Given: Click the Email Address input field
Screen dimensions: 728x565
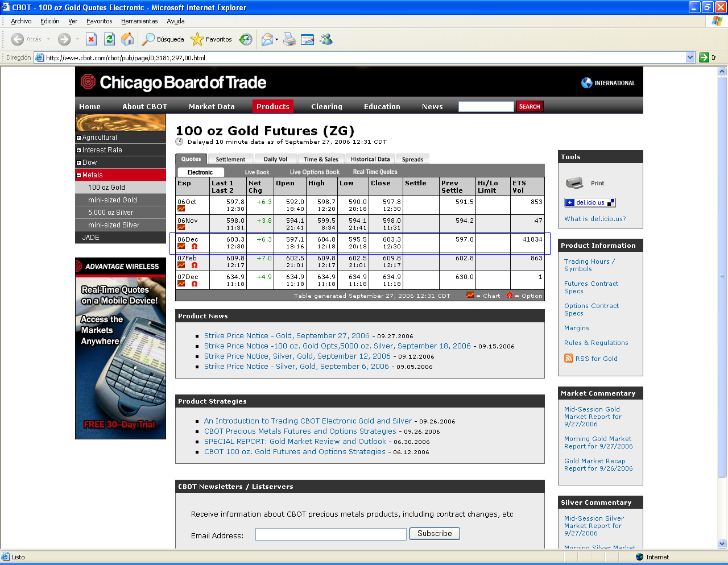Looking at the screenshot, I should pos(331,534).
